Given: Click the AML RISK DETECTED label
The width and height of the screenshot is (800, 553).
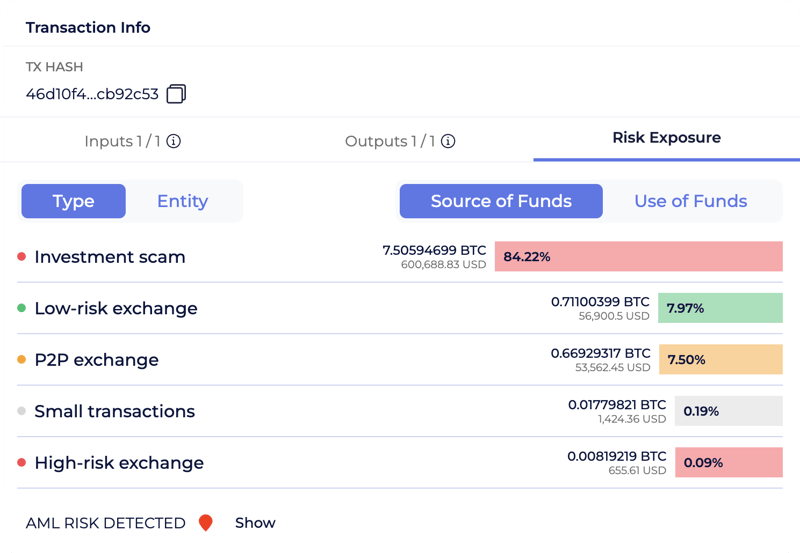Looking at the screenshot, I should click(x=106, y=523).
